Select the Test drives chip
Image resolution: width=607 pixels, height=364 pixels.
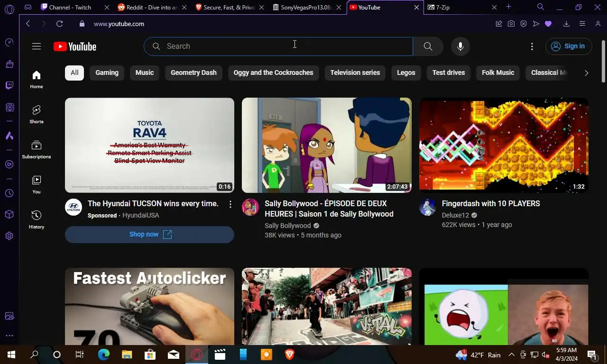click(x=449, y=73)
